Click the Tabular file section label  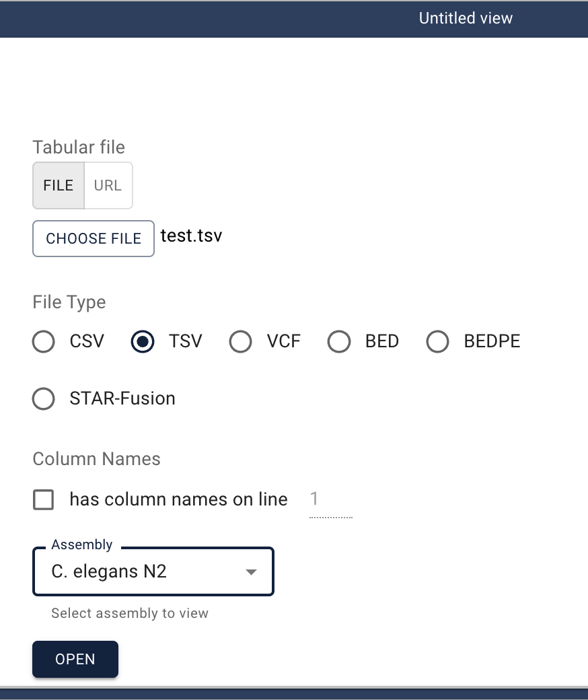coord(79,147)
